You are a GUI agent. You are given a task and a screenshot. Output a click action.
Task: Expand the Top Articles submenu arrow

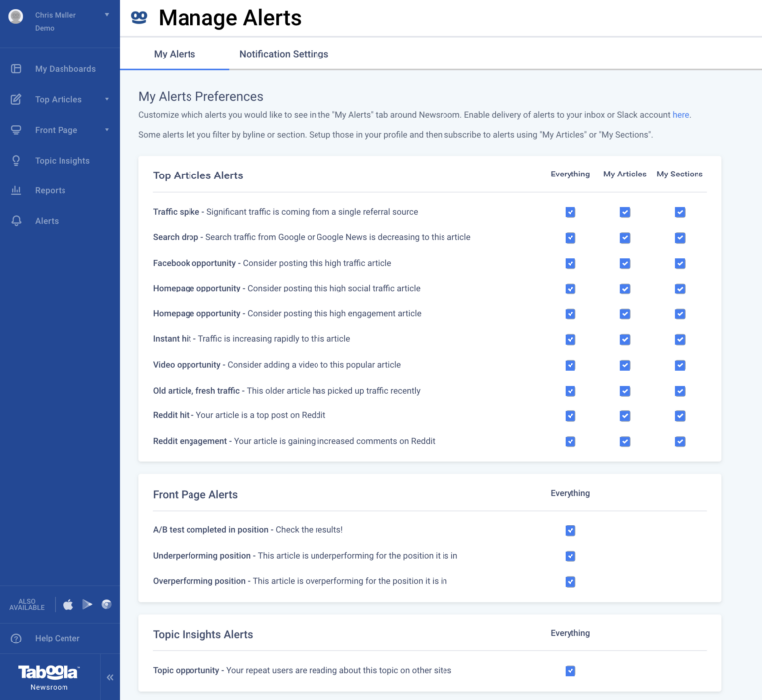(107, 99)
